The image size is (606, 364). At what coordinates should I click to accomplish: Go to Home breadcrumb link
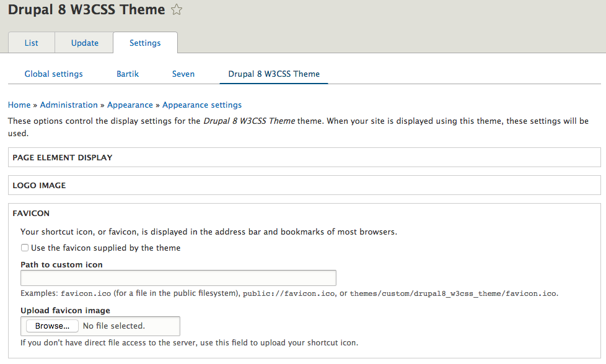pos(19,105)
